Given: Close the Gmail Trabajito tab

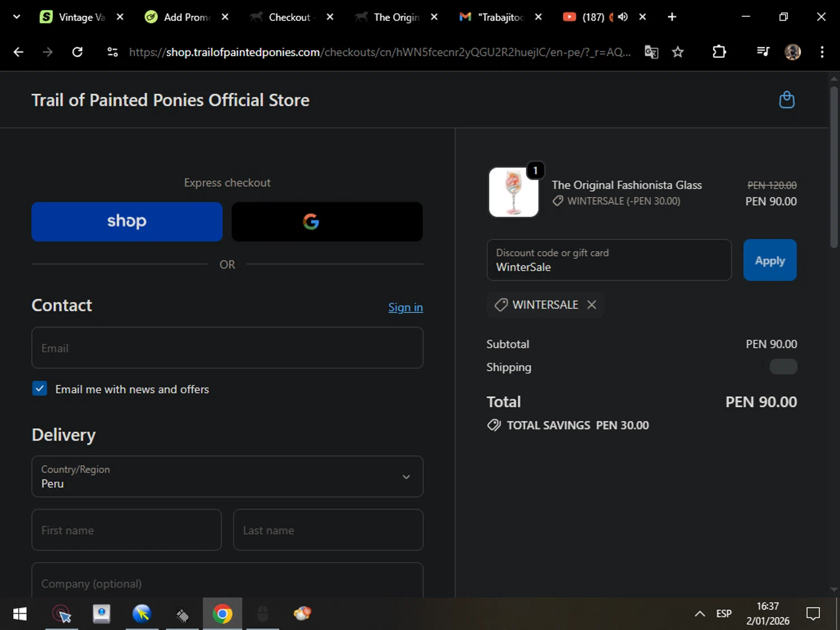Looking at the screenshot, I should pyautogui.click(x=538, y=17).
